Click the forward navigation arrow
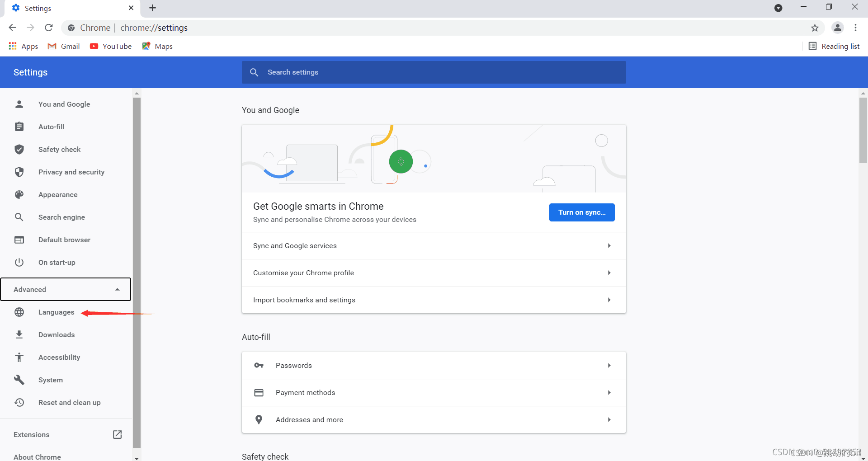868x461 pixels. click(x=30, y=28)
